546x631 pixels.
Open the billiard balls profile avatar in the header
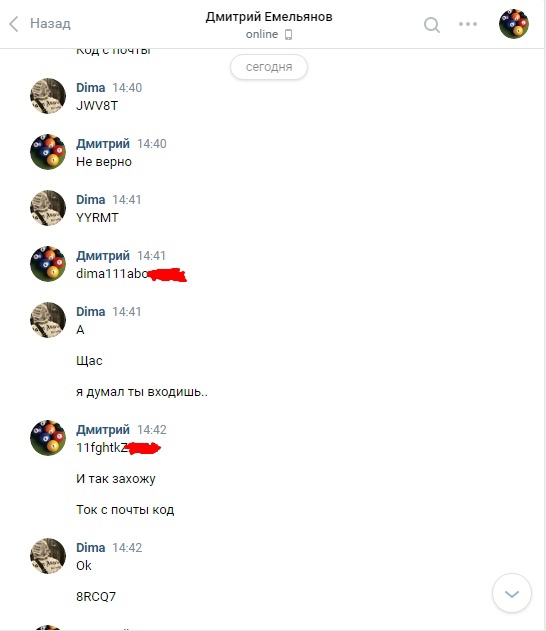[514, 24]
